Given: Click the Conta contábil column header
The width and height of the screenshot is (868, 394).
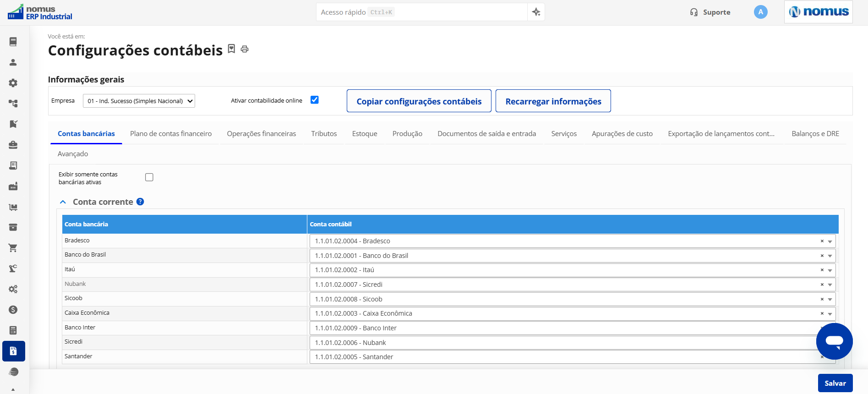Looking at the screenshot, I should [x=573, y=224].
